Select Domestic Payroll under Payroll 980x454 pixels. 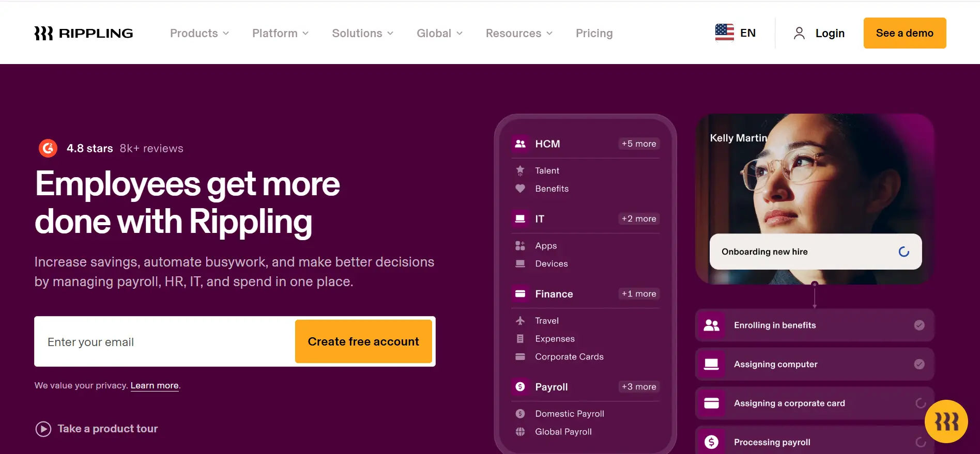[570, 414]
